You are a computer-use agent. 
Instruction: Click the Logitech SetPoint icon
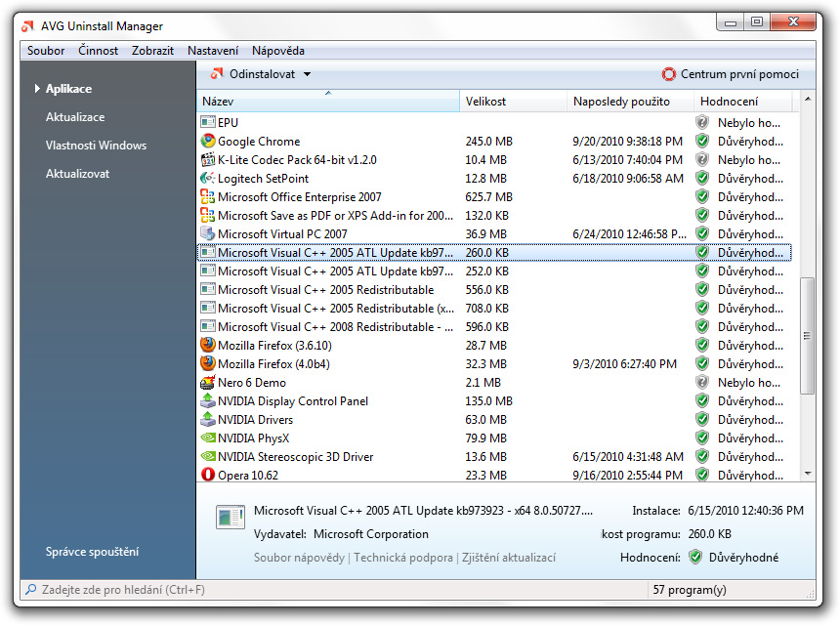(x=208, y=178)
